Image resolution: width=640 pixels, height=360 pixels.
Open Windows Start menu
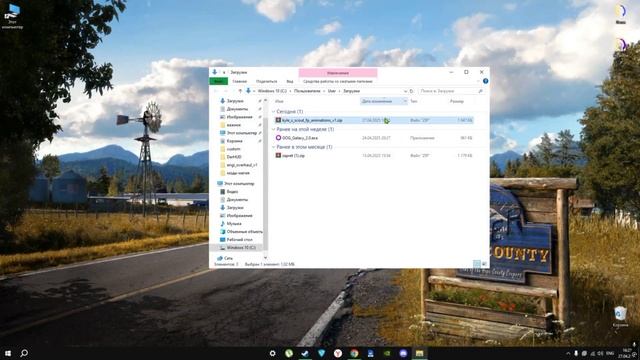8,353
